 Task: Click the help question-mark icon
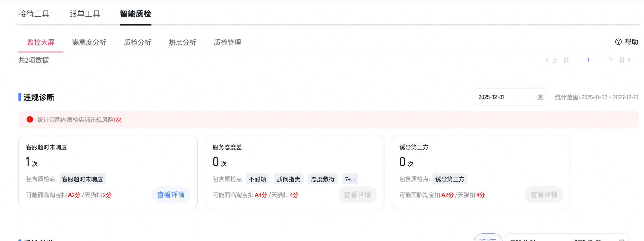[618, 42]
